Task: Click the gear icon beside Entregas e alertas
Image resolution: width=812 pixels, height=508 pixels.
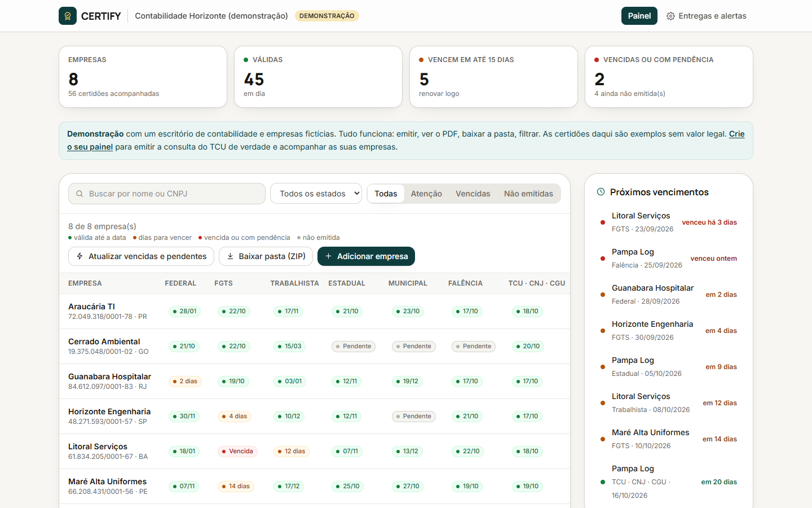Action: point(670,16)
